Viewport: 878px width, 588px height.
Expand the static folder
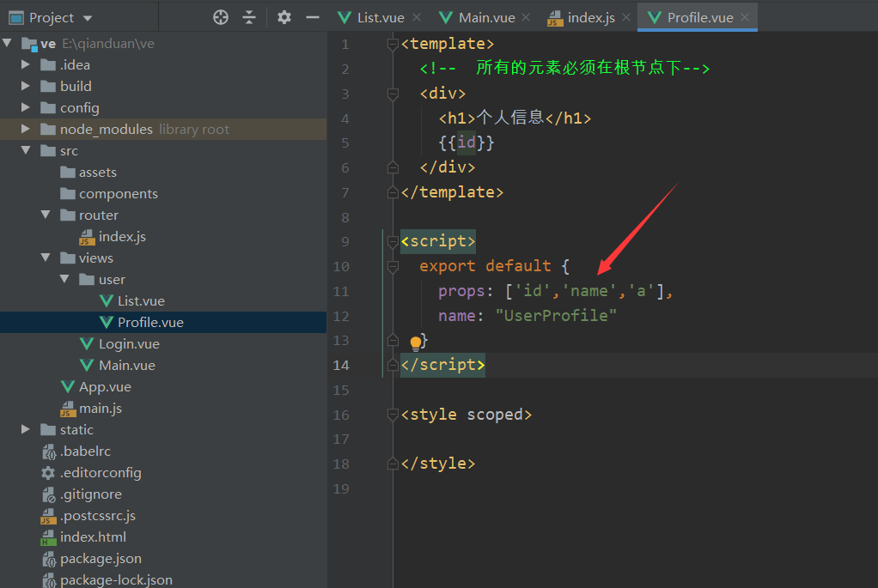[x=25, y=429]
